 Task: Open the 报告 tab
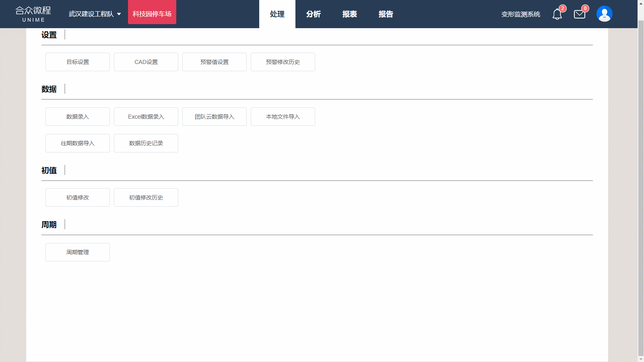[x=386, y=14]
